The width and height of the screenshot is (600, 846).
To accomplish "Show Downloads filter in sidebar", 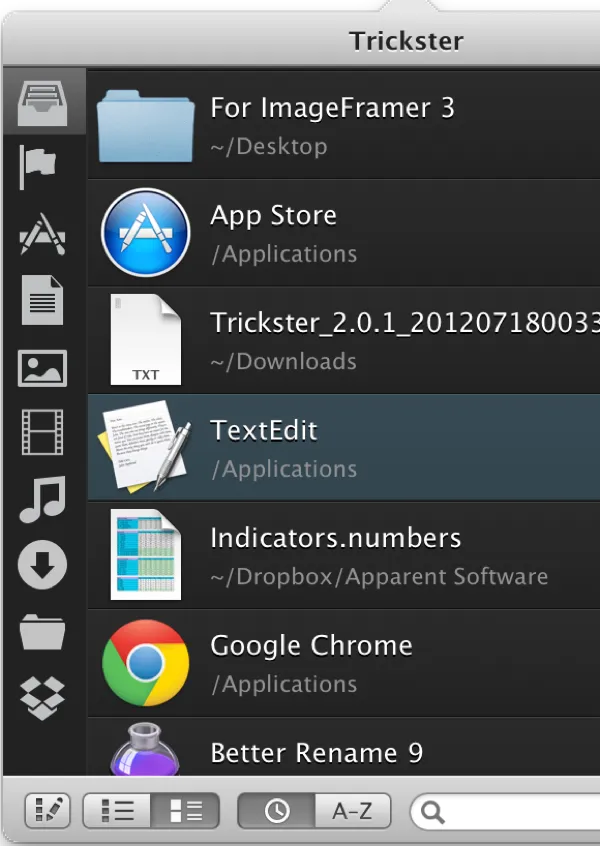I will point(43,565).
